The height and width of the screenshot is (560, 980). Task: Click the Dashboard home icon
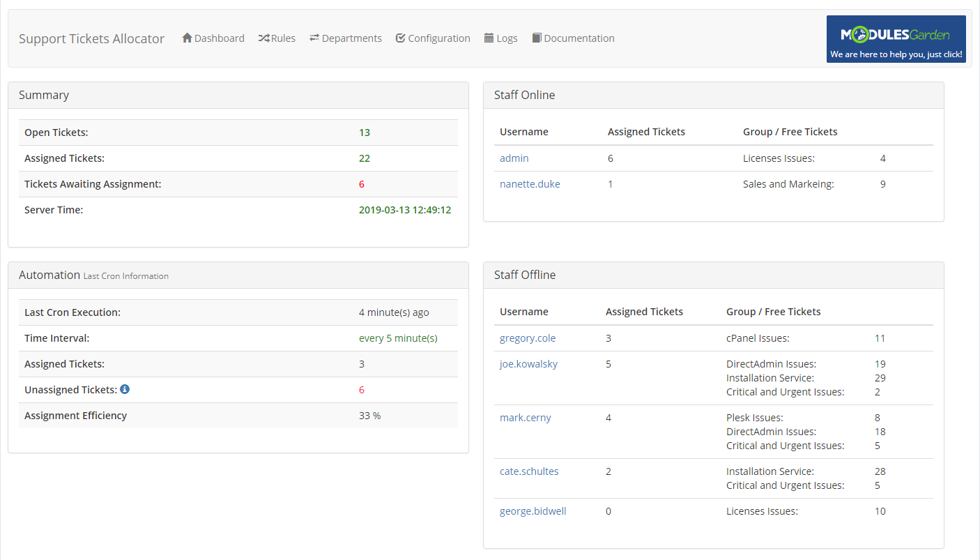(187, 38)
